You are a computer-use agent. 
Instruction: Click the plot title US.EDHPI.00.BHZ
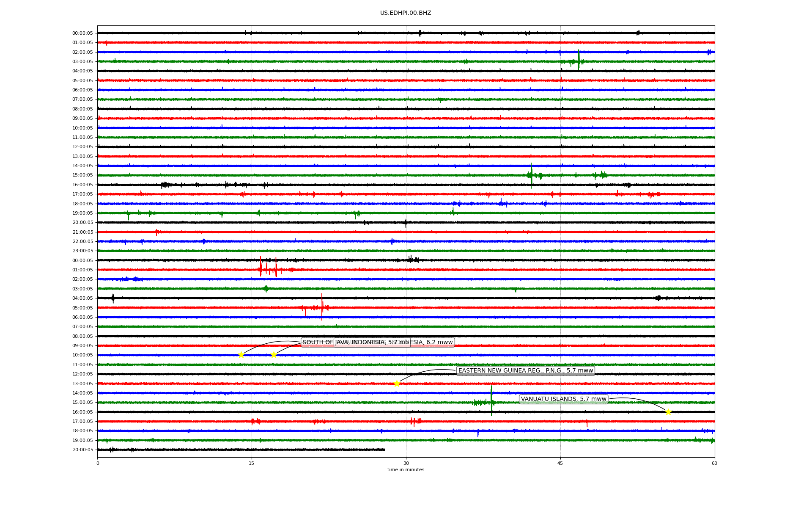tap(406, 13)
